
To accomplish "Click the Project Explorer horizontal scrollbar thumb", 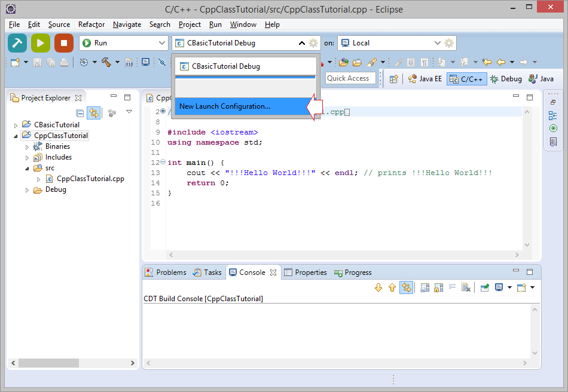I will 48,363.
